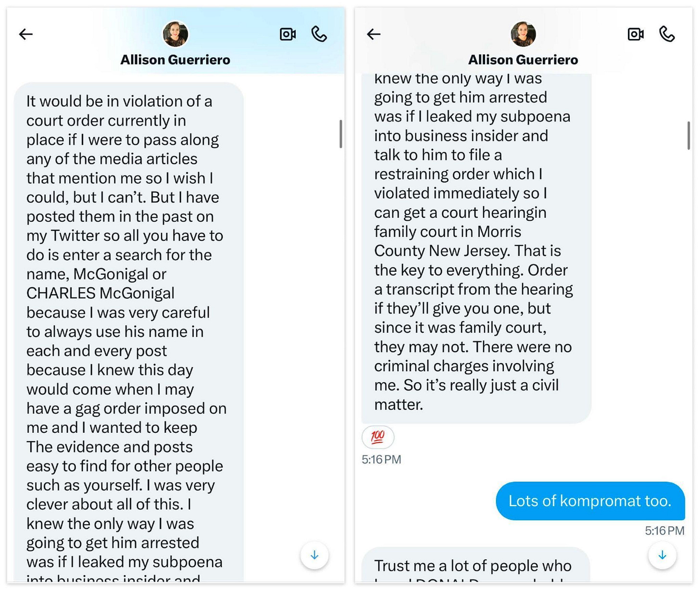Screen dimensions: 700x591
Task: Click the left chat scrollbar thumb
Action: (x=341, y=134)
